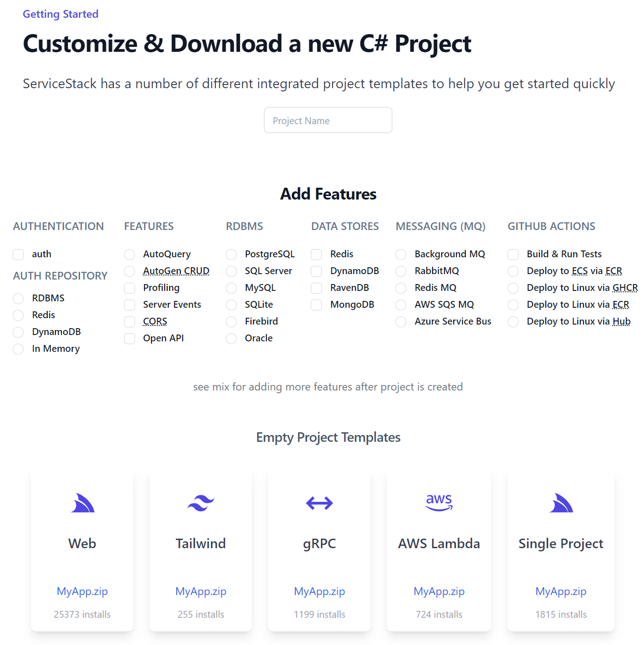This screenshot has height=645, width=644.
Task: Click the Empty Project Templates heading
Action: tap(328, 437)
